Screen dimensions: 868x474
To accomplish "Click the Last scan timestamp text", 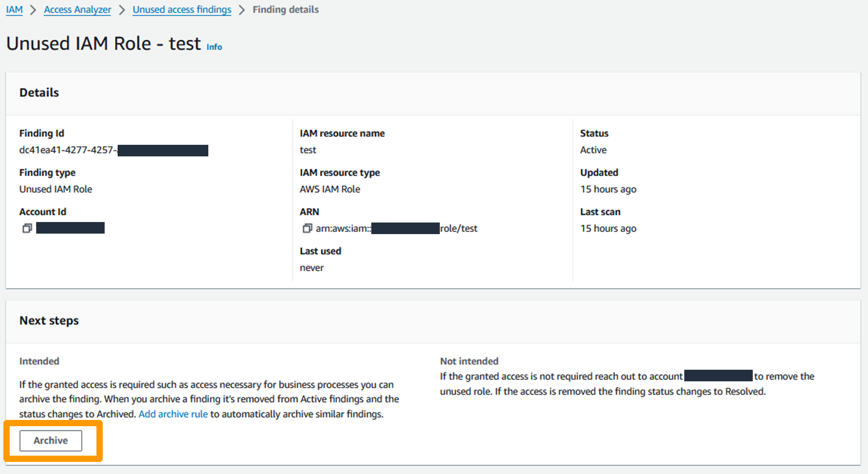I will 608,228.
